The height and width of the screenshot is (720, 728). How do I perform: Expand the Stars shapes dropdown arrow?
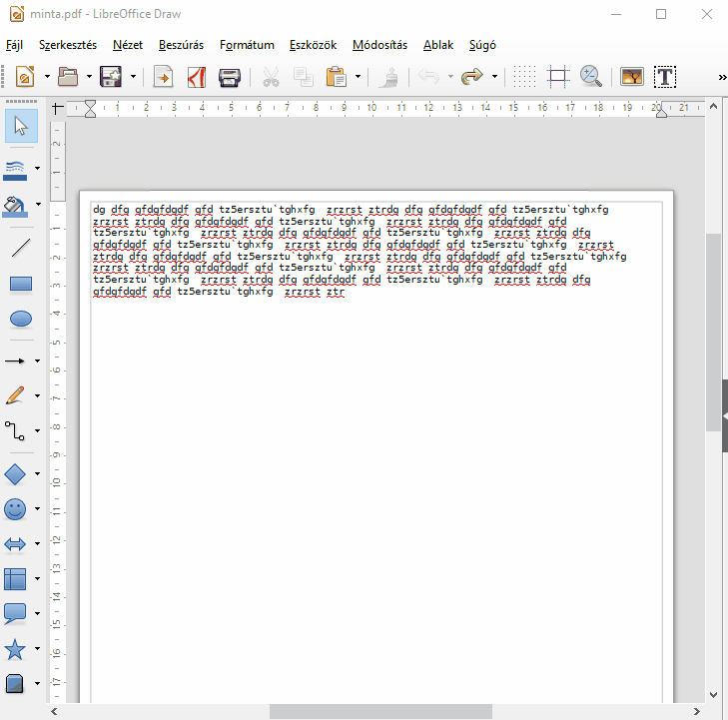(38, 650)
